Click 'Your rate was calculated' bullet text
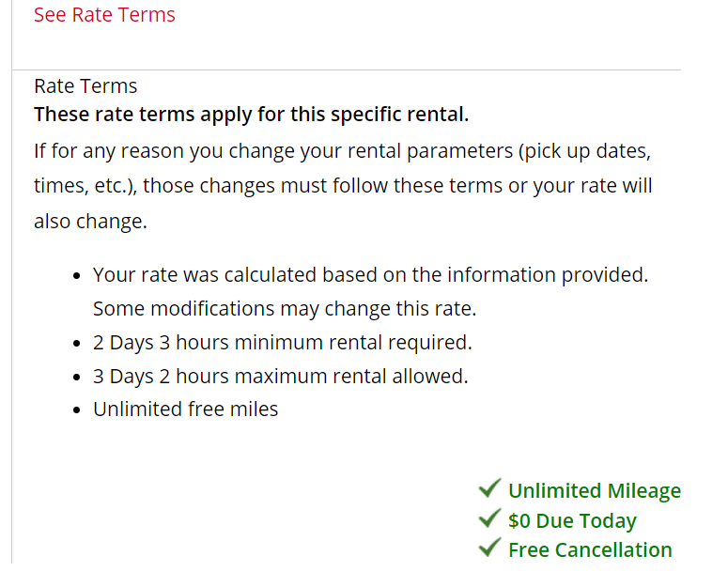 pyautogui.click(x=370, y=275)
